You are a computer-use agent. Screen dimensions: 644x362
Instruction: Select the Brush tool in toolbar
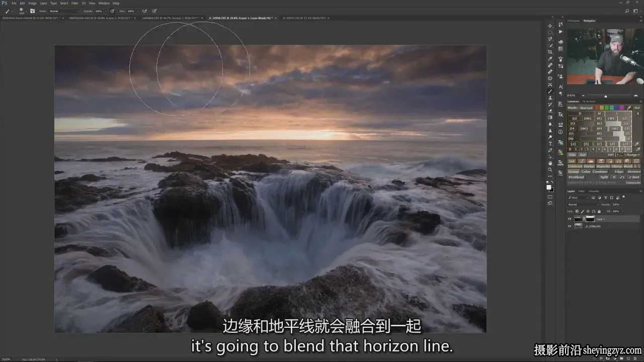pos(550,91)
